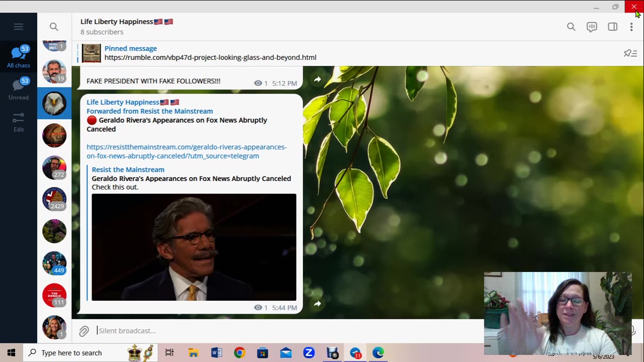Image resolution: width=644 pixels, height=362 pixels.
Task: Select the eagle avatar chat
Action: (x=54, y=103)
